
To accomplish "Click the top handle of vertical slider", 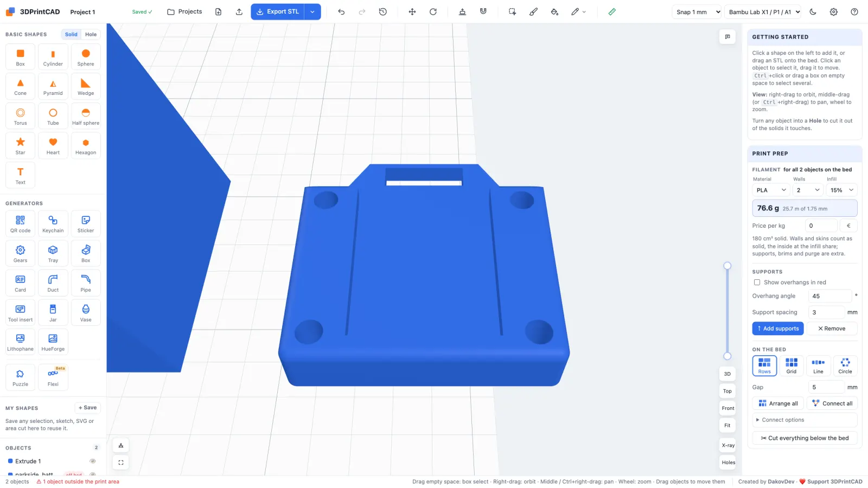I will pyautogui.click(x=727, y=266).
